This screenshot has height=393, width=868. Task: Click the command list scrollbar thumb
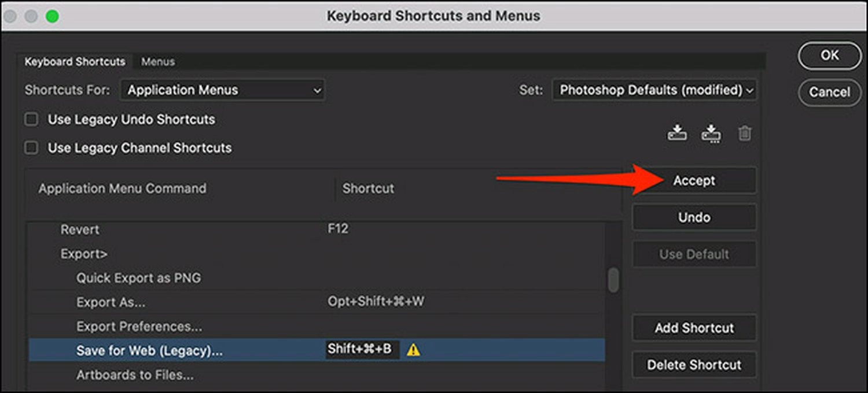pyautogui.click(x=613, y=280)
